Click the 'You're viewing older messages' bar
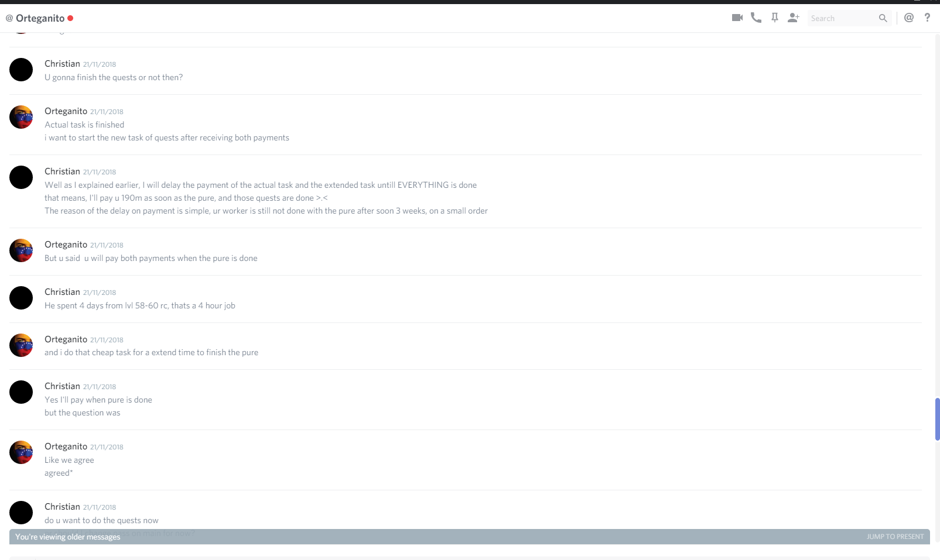 [469, 537]
